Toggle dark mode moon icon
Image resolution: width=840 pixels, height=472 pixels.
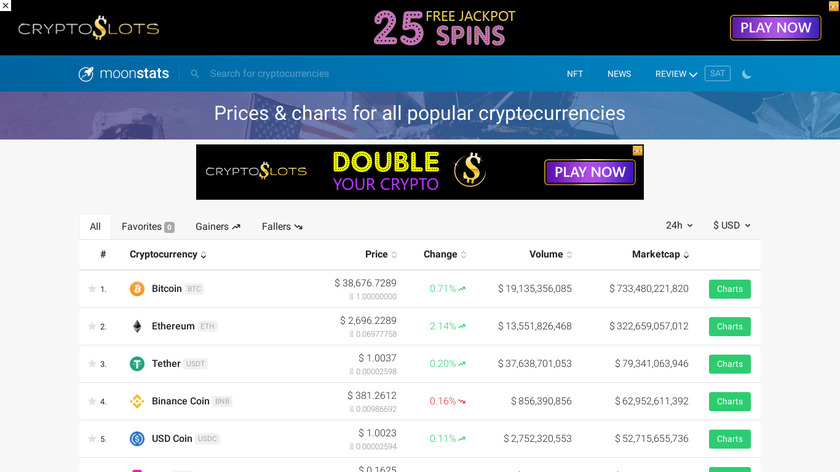pyautogui.click(x=746, y=74)
